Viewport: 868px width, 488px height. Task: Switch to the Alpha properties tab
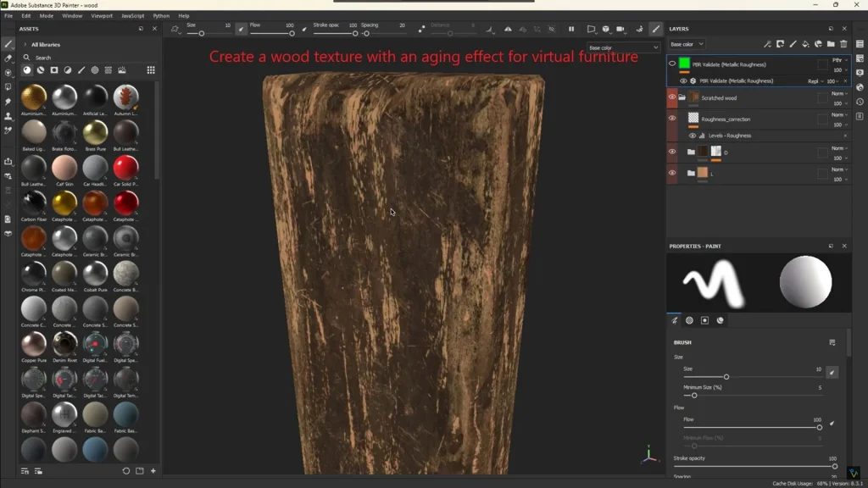(x=689, y=320)
